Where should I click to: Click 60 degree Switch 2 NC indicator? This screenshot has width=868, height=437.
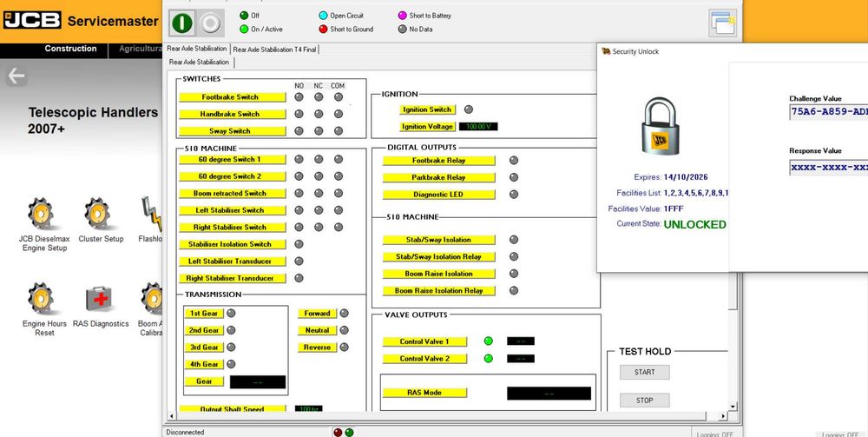[x=319, y=176]
